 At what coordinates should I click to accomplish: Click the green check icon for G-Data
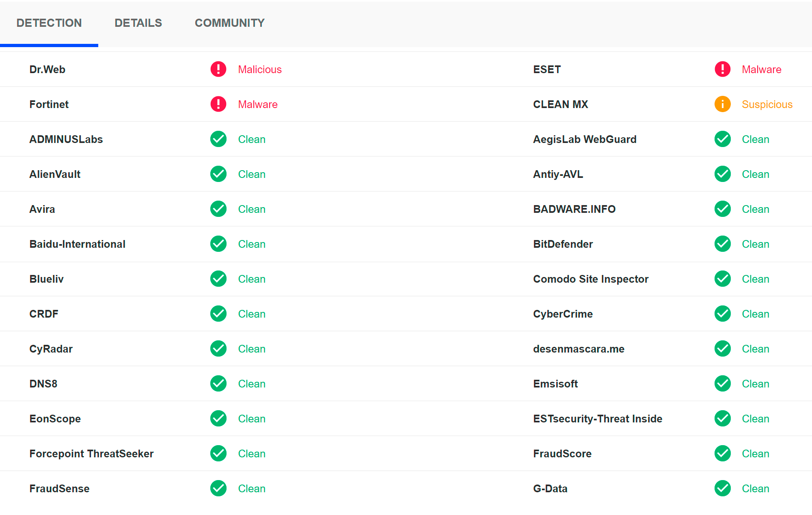coord(723,489)
